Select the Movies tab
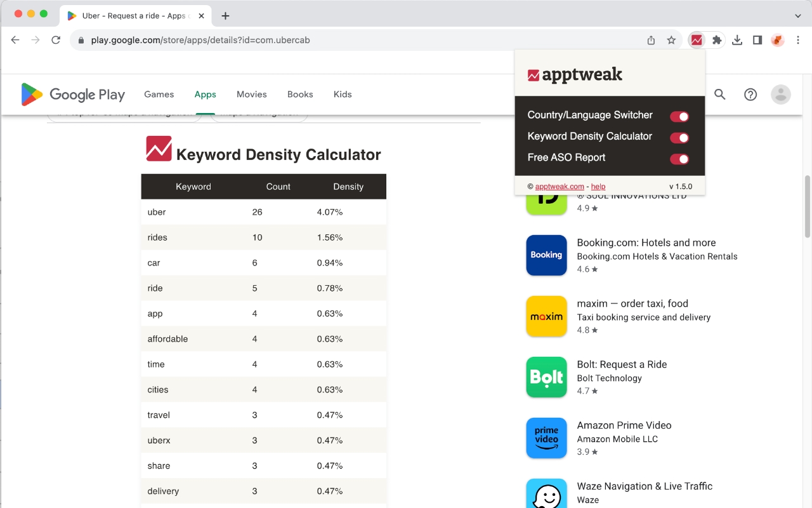Image resolution: width=812 pixels, height=508 pixels. 251,94
